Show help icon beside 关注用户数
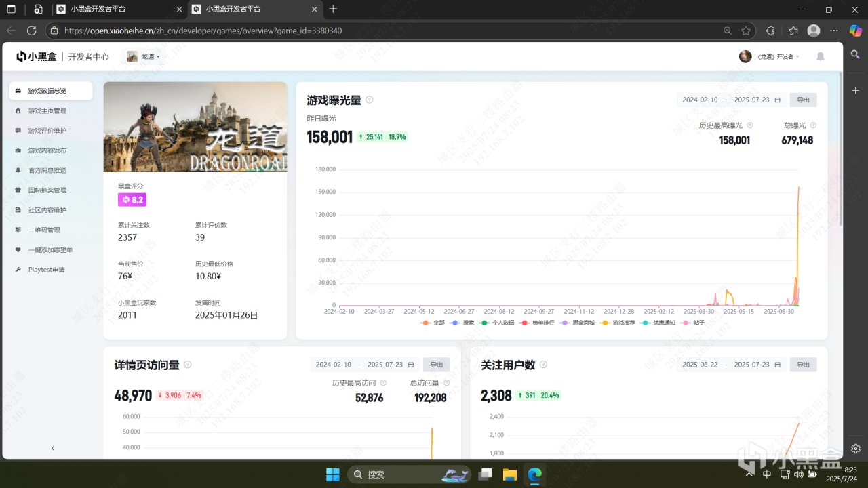This screenshot has width=868, height=488. click(x=543, y=365)
